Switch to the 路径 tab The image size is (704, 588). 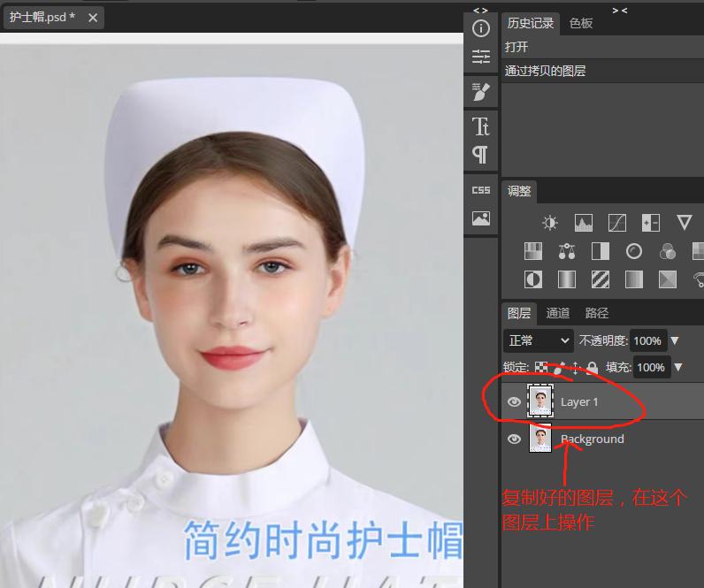coord(597,313)
